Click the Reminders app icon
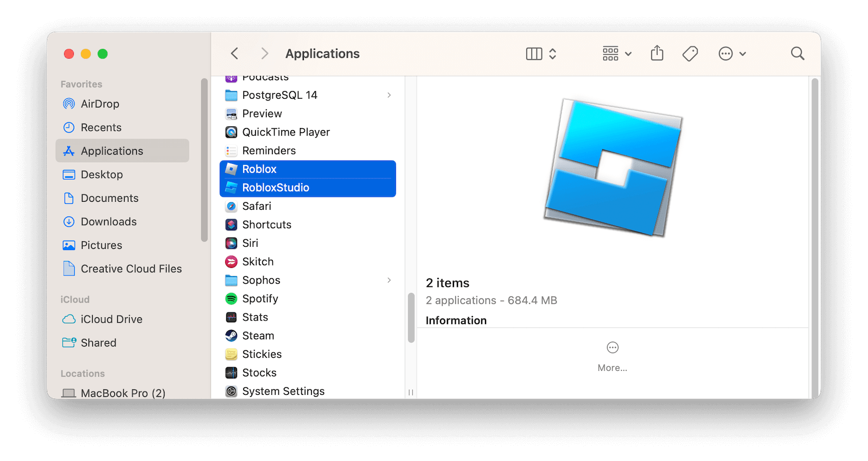The width and height of the screenshot is (868, 461). [231, 151]
